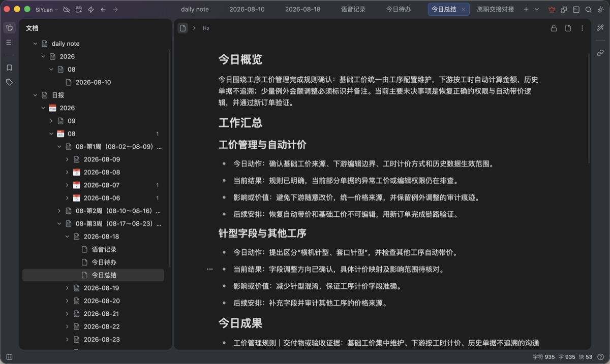Open the help icon in status bar
Viewport: 610px width, 364px height.
[x=601, y=357]
